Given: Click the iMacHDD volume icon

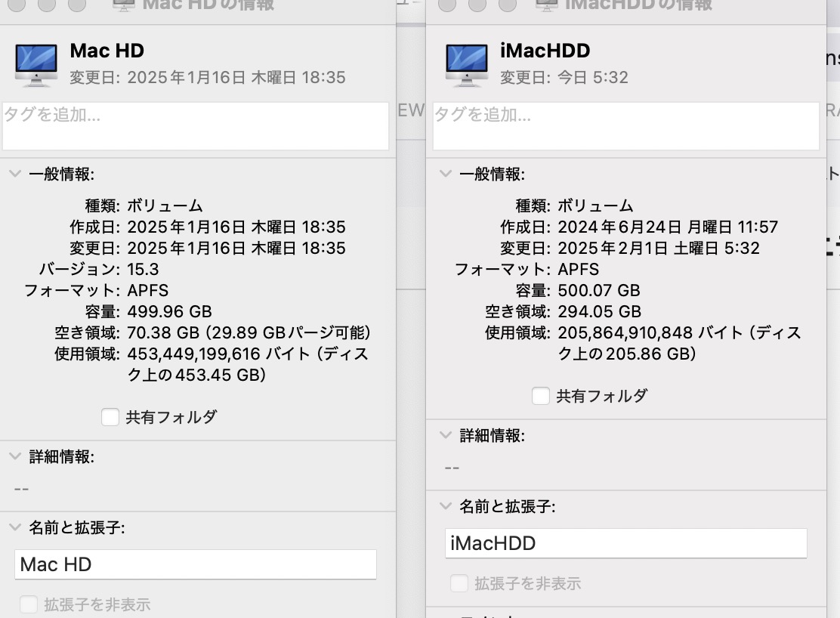Looking at the screenshot, I should tap(467, 65).
